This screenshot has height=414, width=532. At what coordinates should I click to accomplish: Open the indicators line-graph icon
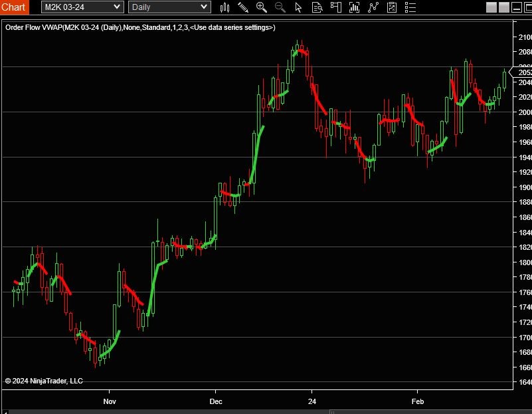pos(373,7)
